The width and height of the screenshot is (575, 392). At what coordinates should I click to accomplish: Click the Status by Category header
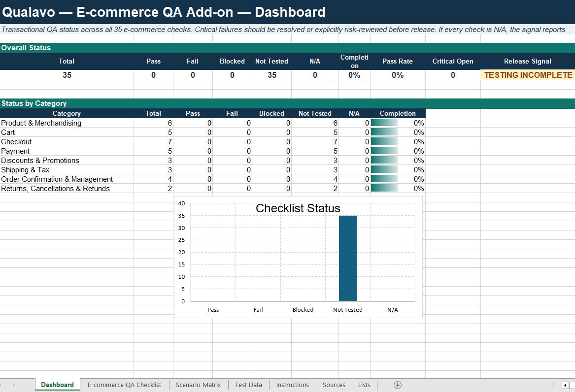288,103
